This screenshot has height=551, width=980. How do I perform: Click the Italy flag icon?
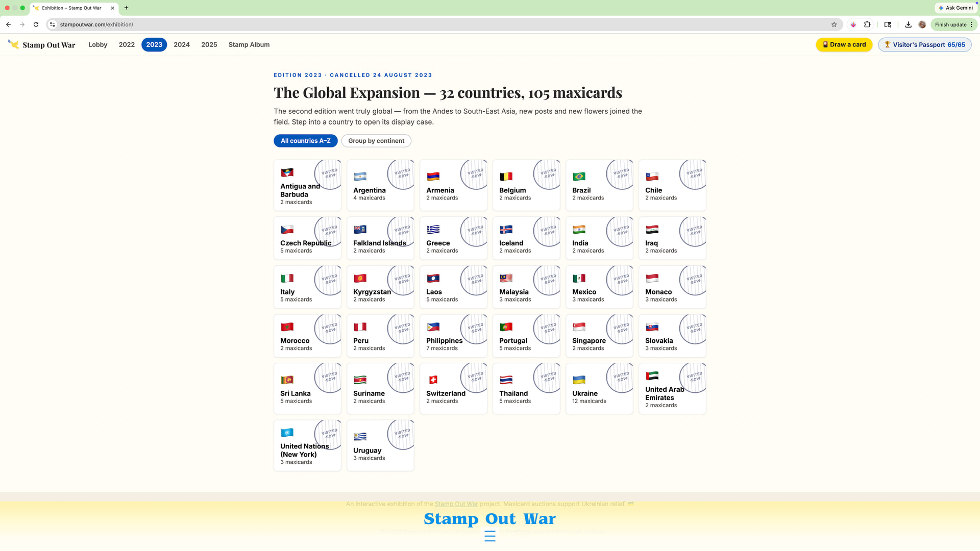click(x=287, y=278)
